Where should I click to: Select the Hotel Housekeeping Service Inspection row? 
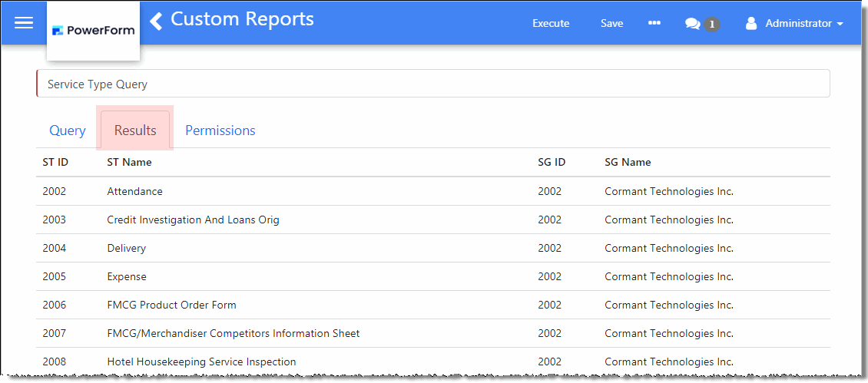(x=201, y=362)
